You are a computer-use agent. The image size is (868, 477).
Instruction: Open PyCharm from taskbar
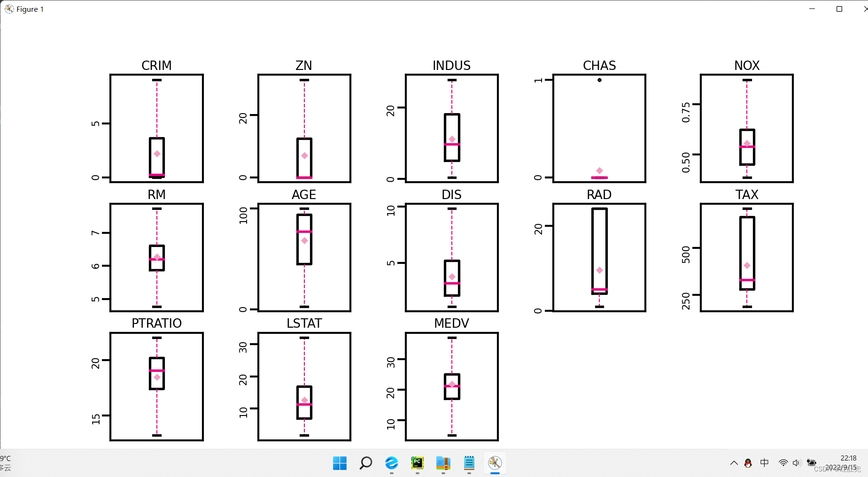click(417, 463)
